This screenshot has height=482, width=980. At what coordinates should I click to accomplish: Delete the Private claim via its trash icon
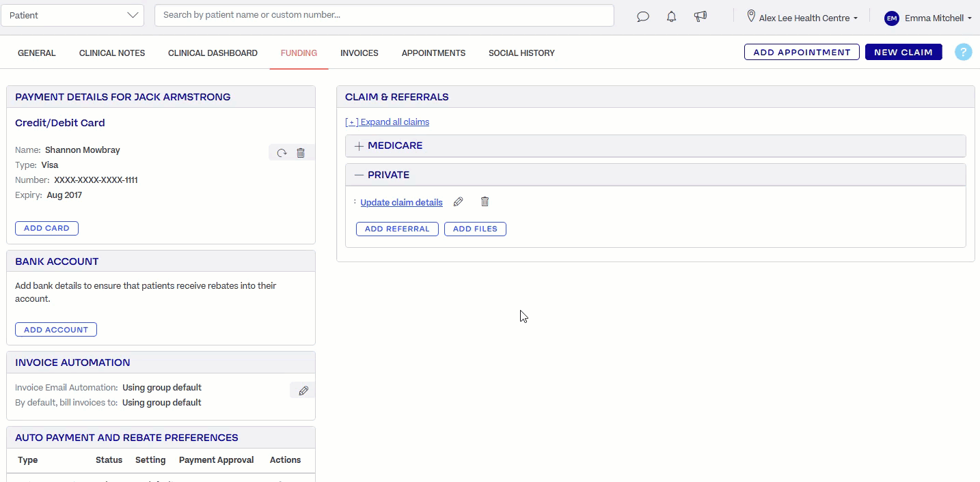(x=485, y=201)
